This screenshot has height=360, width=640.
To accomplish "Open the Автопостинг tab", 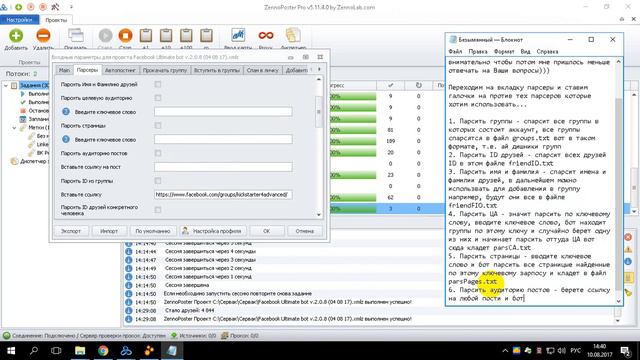I will click(x=120, y=70).
